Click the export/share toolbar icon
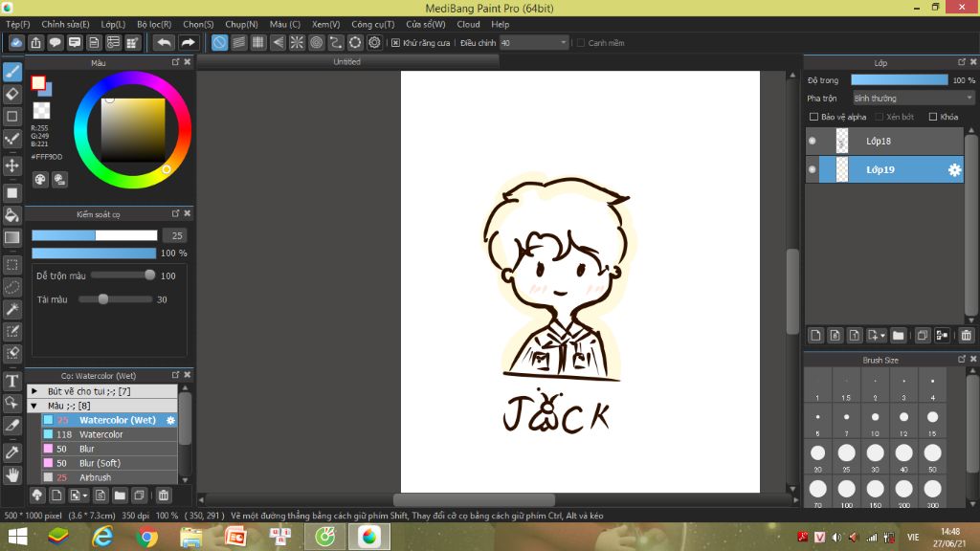 pyautogui.click(x=35, y=42)
